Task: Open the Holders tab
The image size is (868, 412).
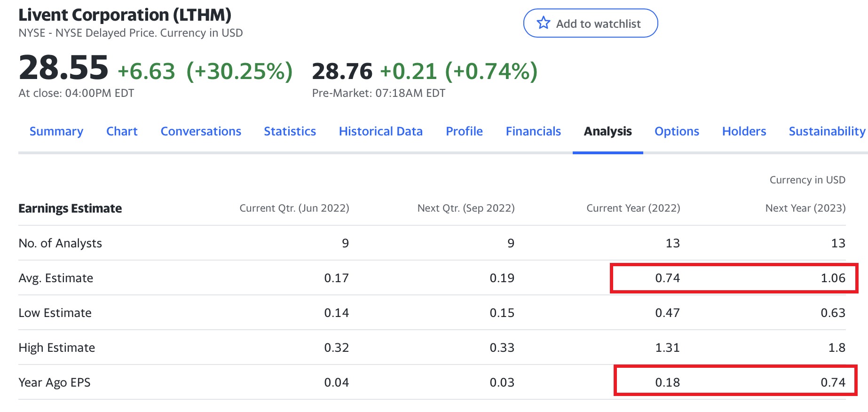Action: click(x=744, y=131)
